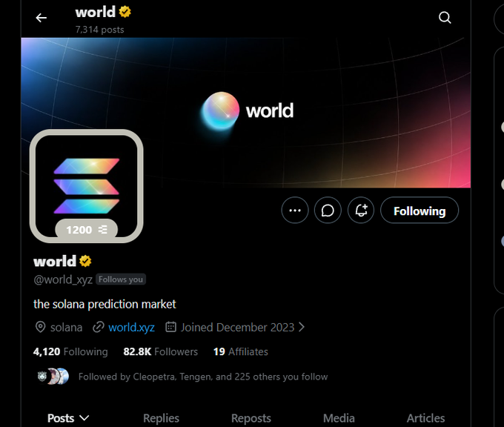Click the 7,314 posts count

[x=99, y=30]
